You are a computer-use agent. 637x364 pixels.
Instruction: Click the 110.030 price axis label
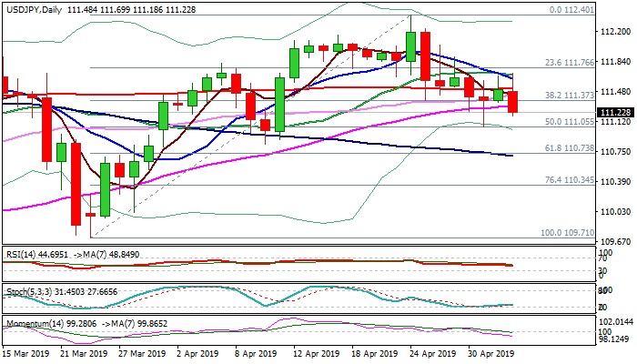point(615,212)
